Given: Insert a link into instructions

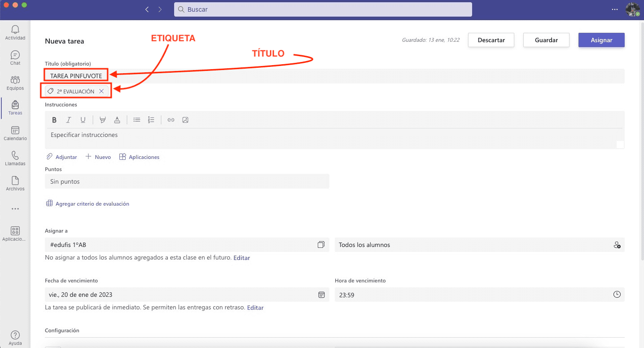Looking at the screenshot, I should point(171,120).
